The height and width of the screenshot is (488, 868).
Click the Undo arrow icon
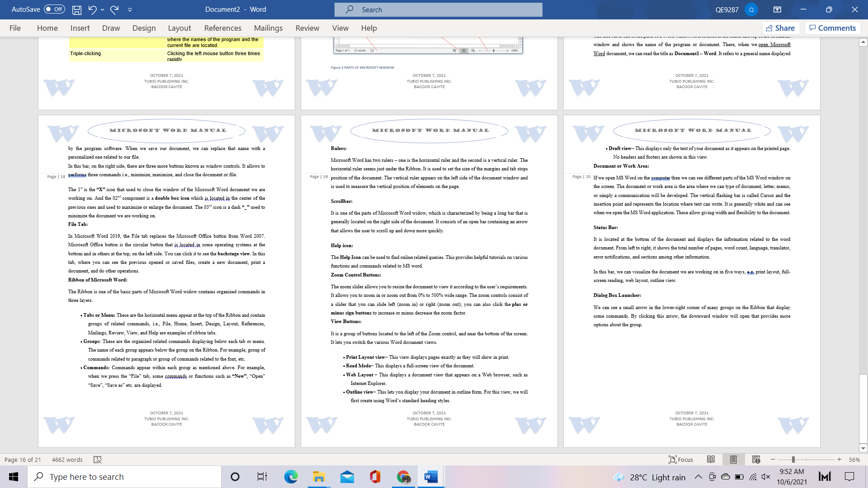(x=92, y=9)
